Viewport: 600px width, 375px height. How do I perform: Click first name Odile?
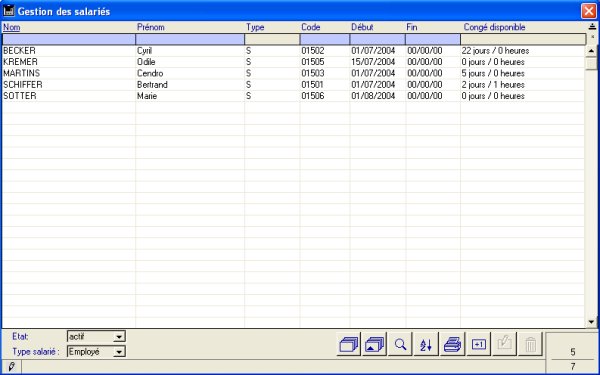pos(146,62)
